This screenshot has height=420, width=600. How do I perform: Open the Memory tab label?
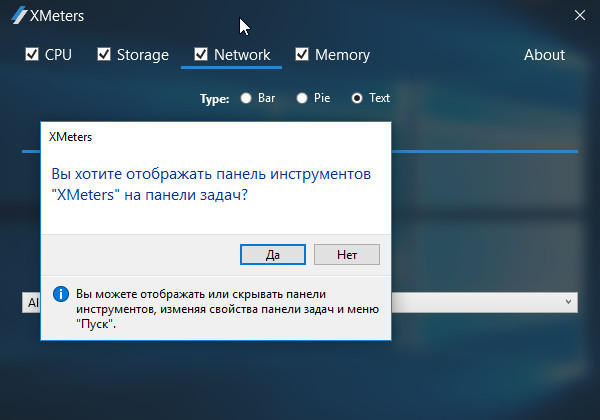tap(342, 55)
